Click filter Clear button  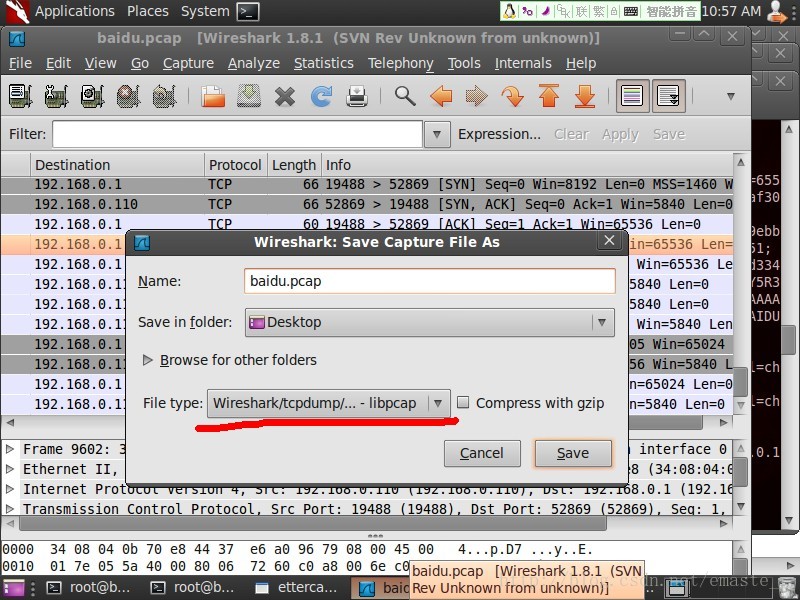[571, 134]
